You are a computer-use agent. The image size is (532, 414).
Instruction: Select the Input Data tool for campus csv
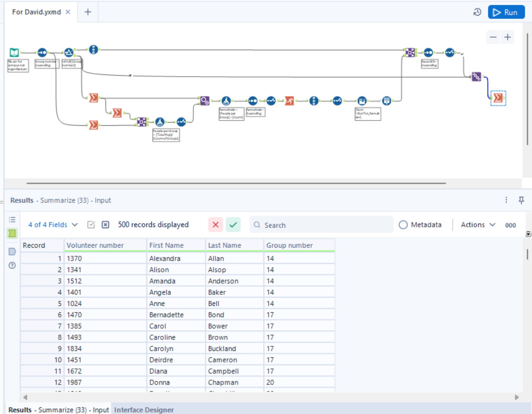click(14, 52)
